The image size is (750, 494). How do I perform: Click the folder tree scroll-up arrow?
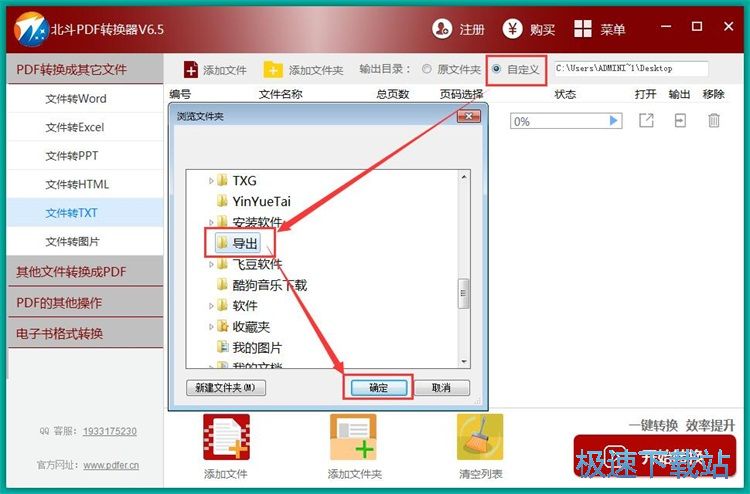click(x=463, y=177)
